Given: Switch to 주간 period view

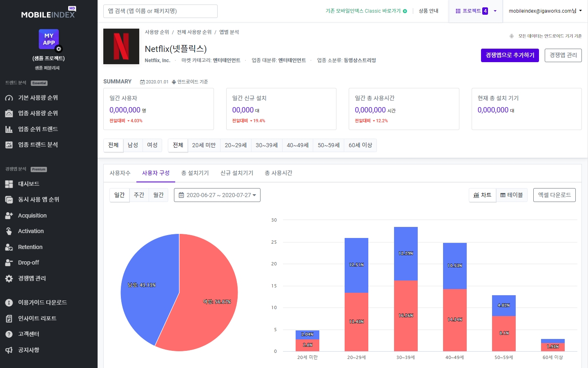Looking at the screenshot, I should point(139,195).
